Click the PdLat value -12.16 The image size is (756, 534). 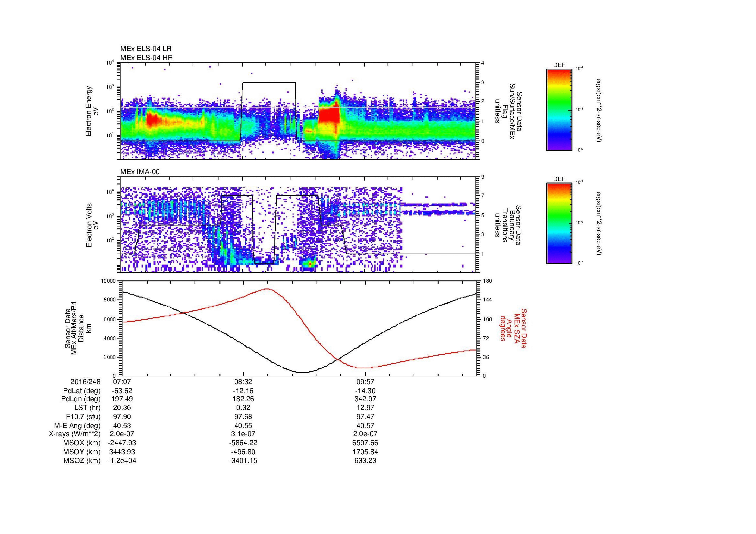pos(243,391)
